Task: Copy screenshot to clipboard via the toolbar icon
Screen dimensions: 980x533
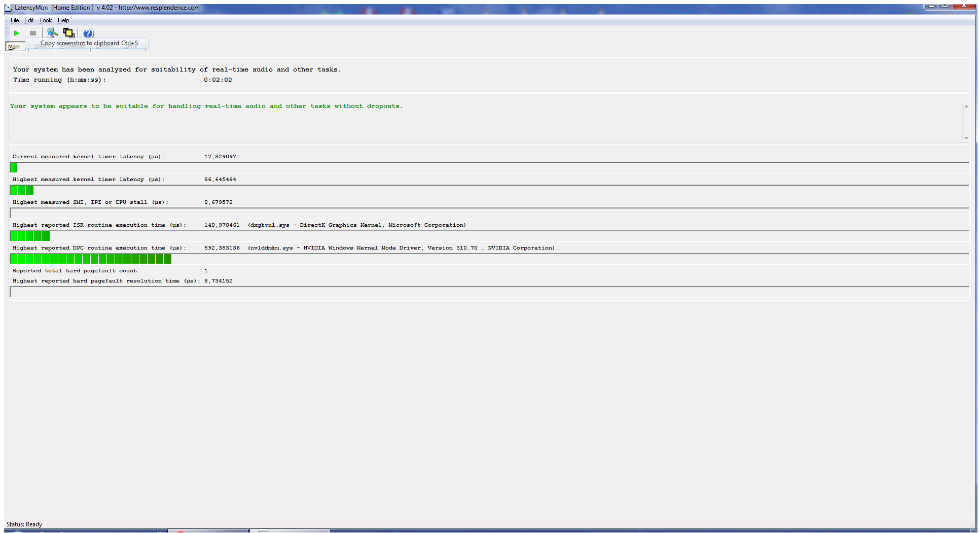Action: click(x=68, y=33)
